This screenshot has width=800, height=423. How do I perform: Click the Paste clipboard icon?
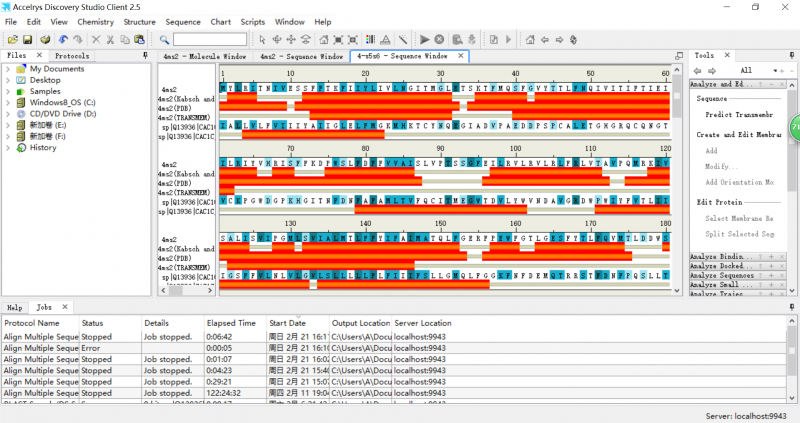[x=139, y=39]
